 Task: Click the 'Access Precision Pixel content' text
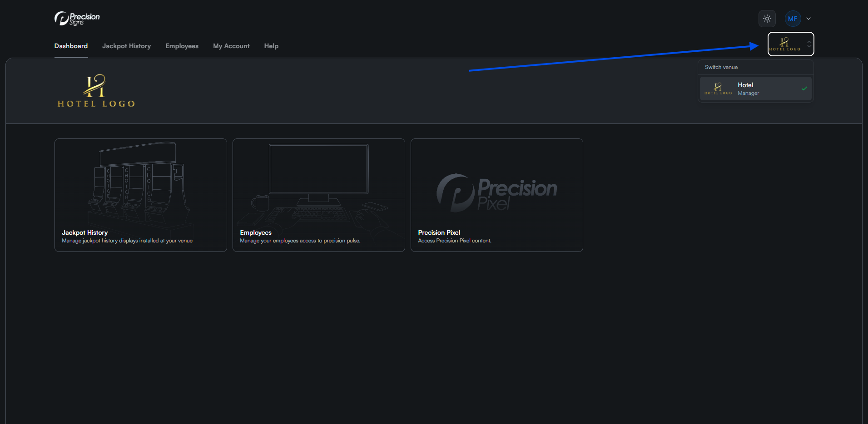[455, 241]
